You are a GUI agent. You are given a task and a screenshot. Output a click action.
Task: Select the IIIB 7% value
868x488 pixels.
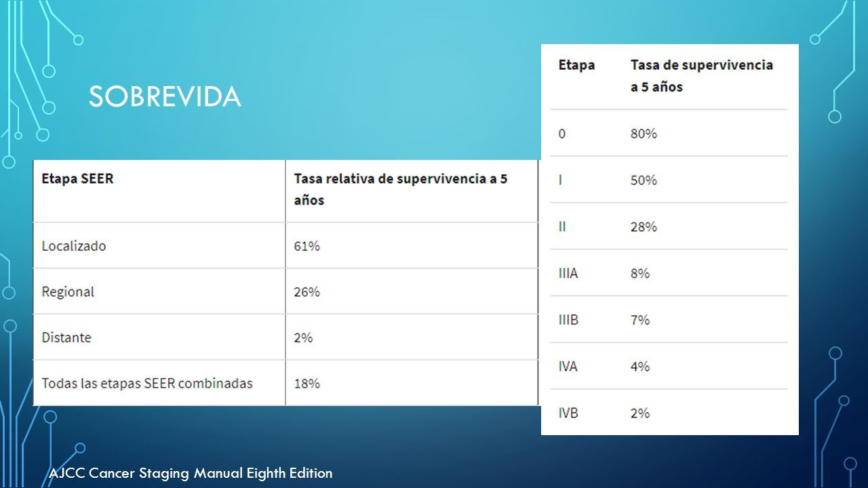point(640,320)
